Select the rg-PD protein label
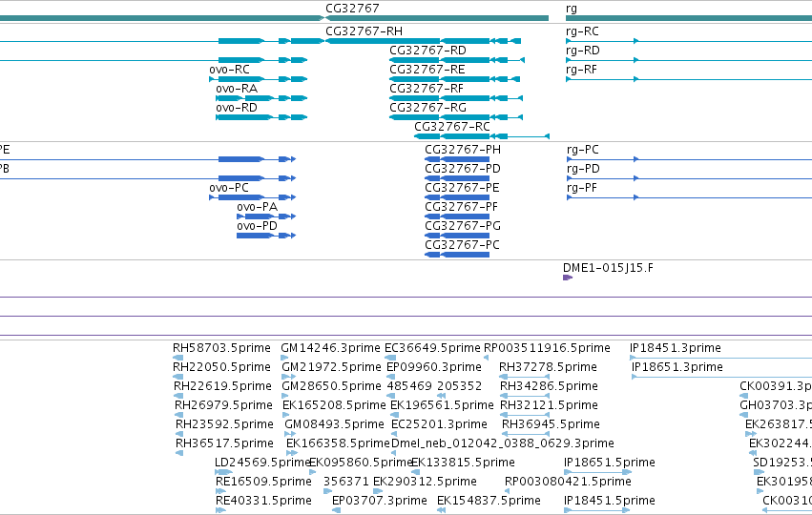The height and width of the screenshot is (515, 812). [583, 169]
